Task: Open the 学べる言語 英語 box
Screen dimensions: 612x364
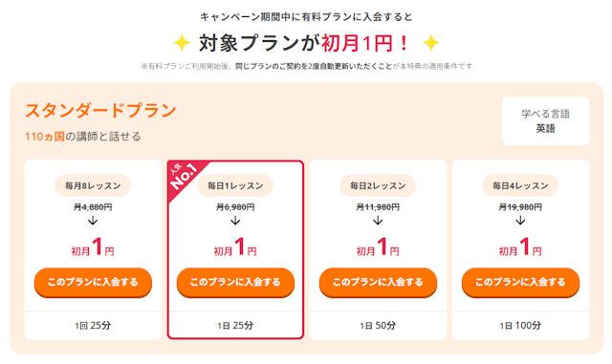Action: coord(546,121)
